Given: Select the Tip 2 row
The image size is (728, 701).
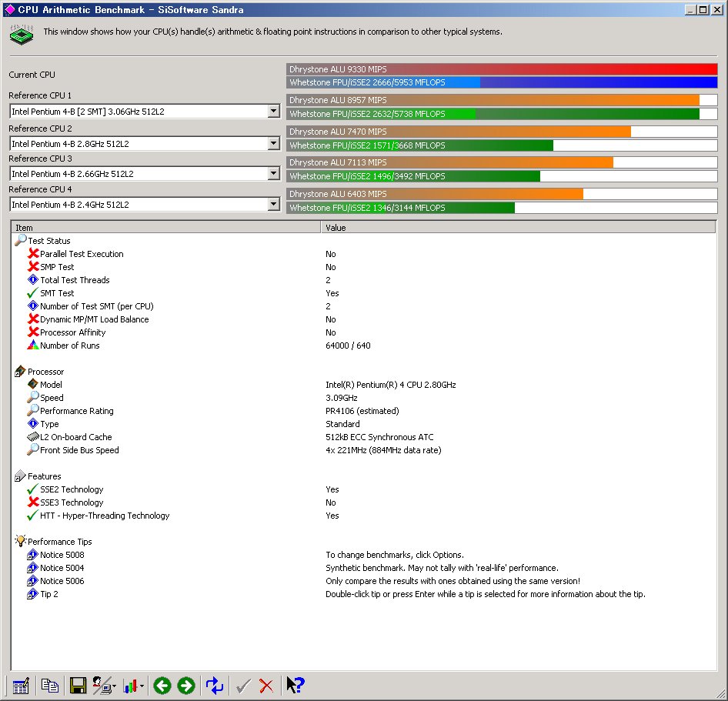Looking at the screenshot, I should 364,594.
